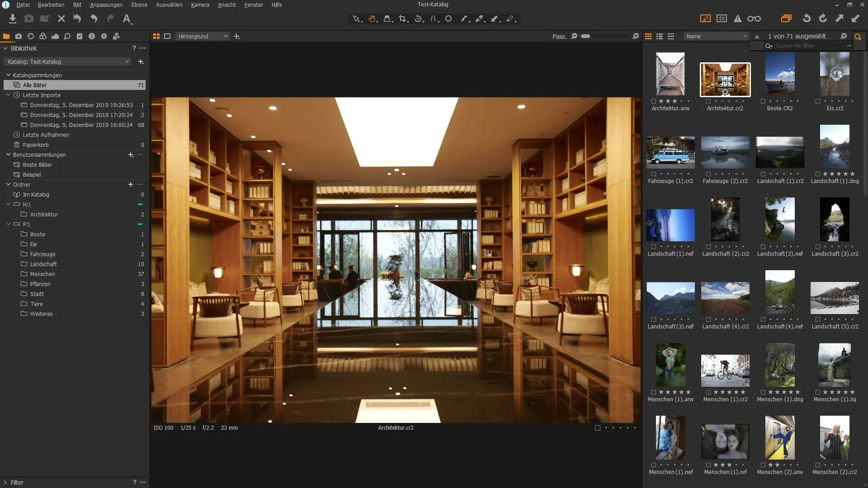Toggle Edit all selected variants icon
This screenshot has height=488, width=868.
click(786, 19)
